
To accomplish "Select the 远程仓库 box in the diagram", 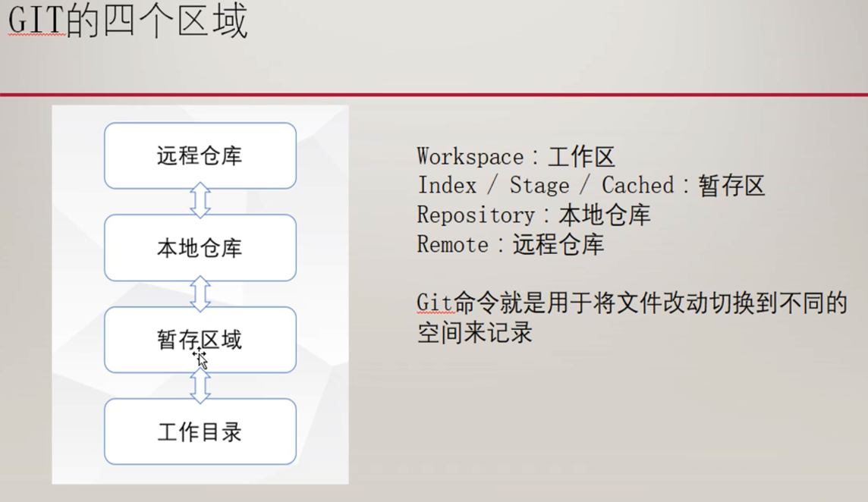I will [200, 156].
